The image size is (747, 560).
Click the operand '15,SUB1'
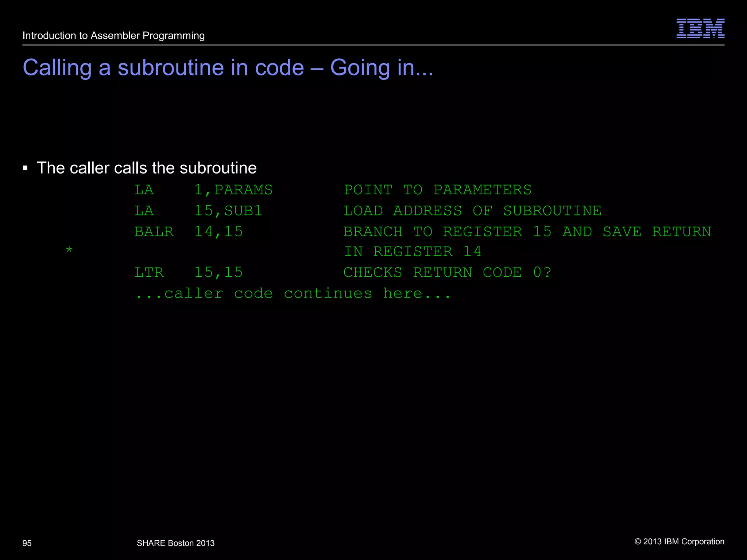point(228,211)
